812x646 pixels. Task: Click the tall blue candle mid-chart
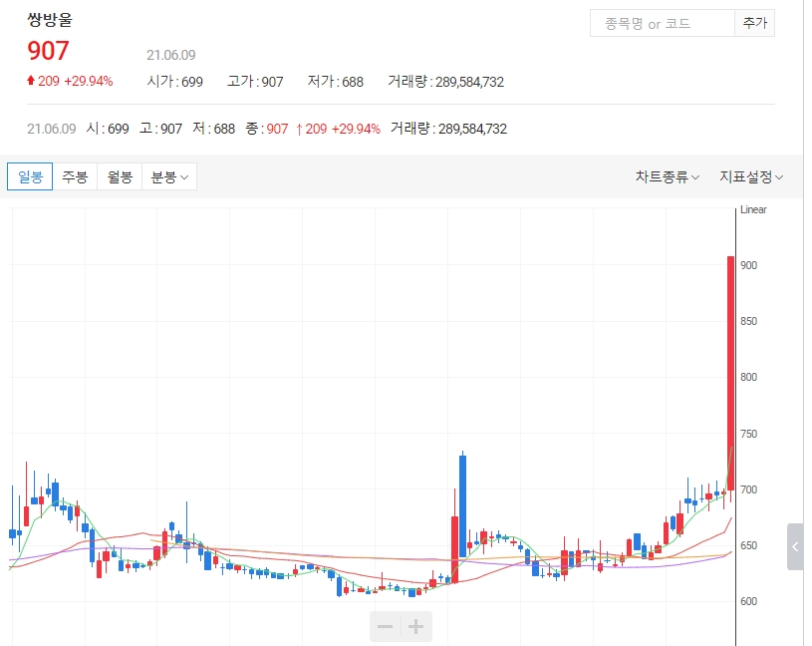[x=462, y=506]
